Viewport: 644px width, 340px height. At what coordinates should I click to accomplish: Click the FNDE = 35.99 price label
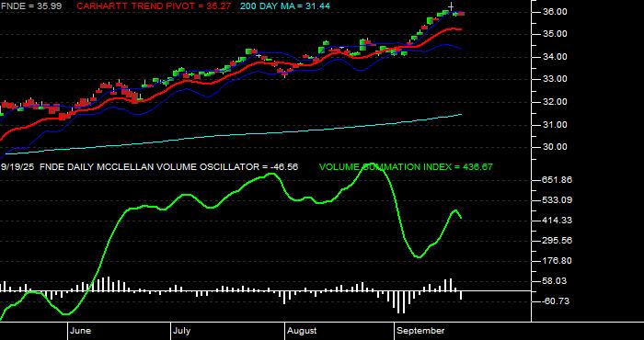point(31,6)
